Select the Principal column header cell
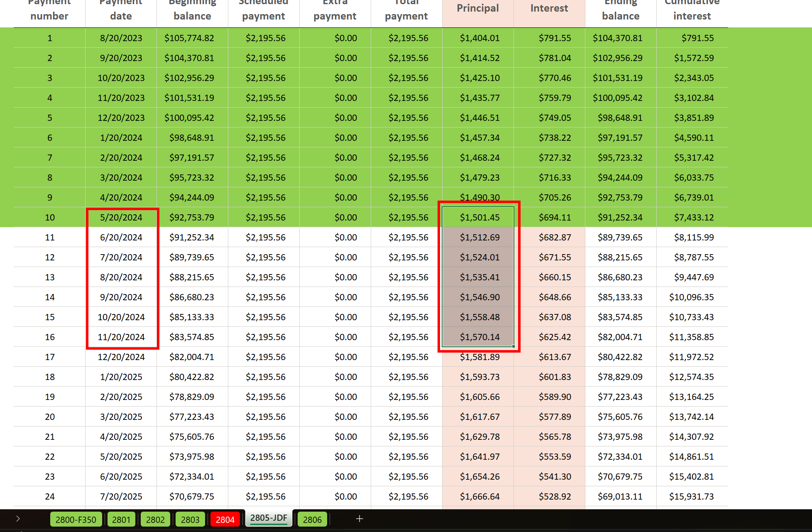 tap(478, 9)
